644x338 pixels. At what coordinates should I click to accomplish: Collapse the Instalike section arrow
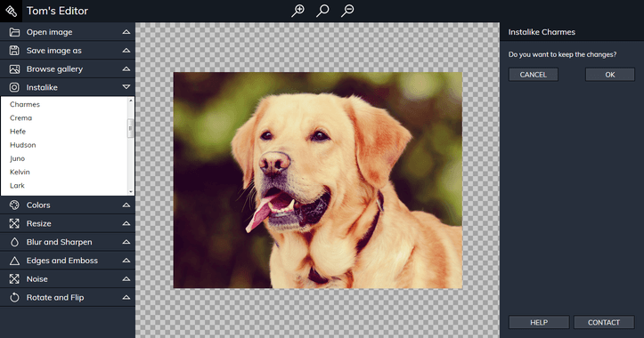(126, 87)
